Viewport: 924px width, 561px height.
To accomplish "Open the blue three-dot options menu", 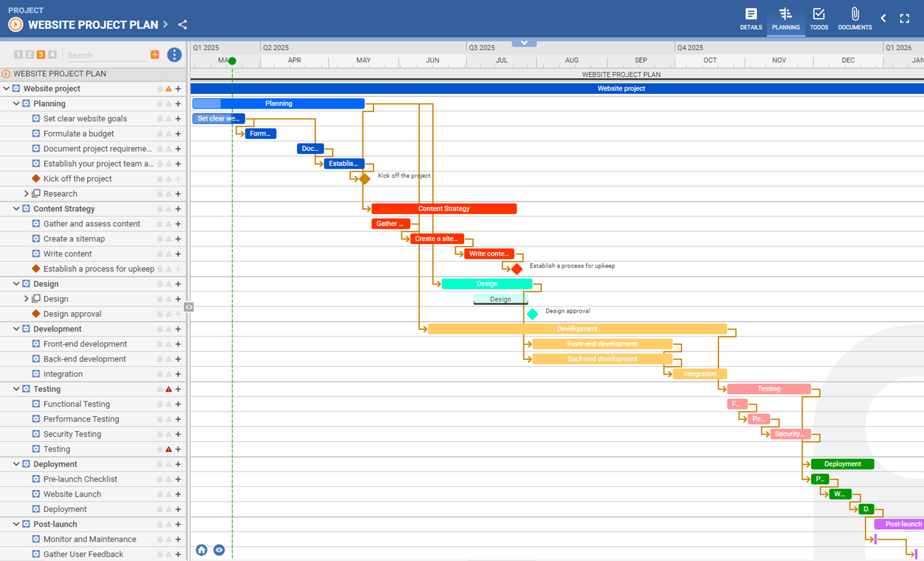I will click(x=174, y=55).
